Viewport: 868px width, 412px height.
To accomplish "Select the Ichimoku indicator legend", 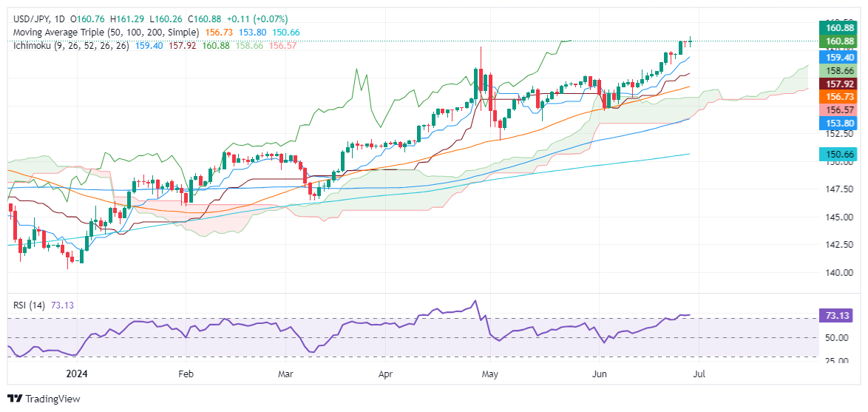I will tap(69, 46).
